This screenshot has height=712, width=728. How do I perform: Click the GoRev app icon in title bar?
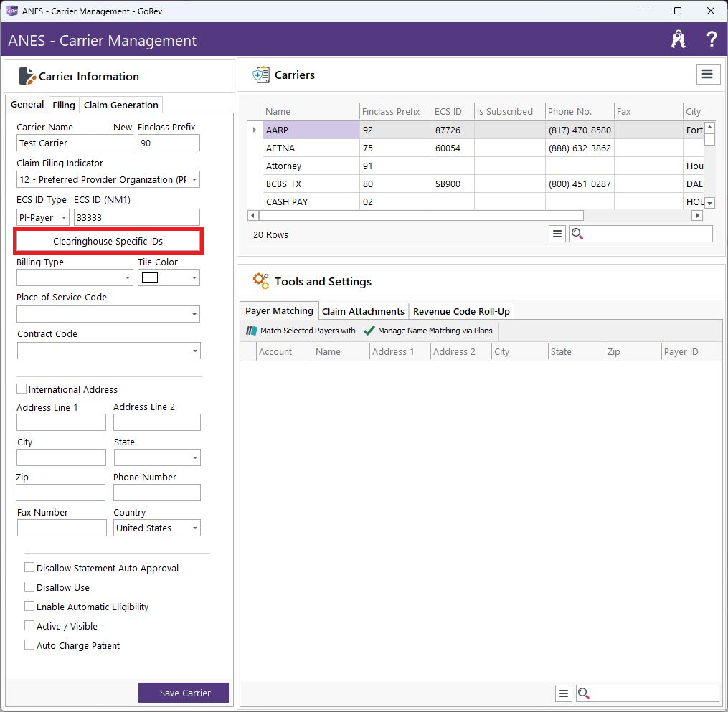coord(11,11)
